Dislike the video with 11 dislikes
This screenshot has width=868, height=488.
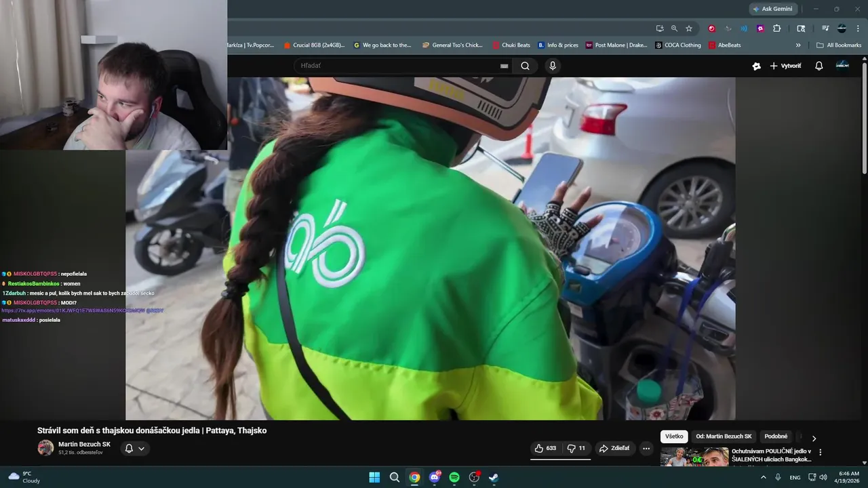click(576, 448)
